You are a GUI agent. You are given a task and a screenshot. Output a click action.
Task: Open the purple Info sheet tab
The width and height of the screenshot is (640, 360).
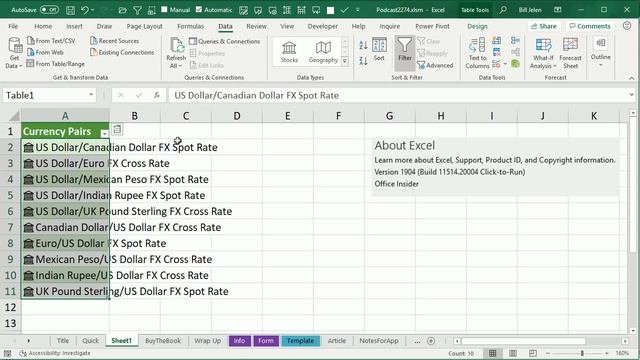[x=239, y=341]
